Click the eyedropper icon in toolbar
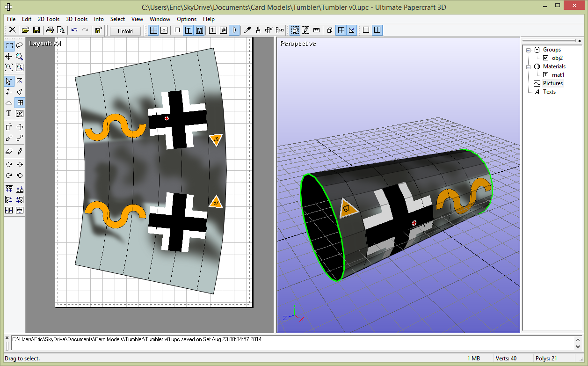 (x=247, y=30)
